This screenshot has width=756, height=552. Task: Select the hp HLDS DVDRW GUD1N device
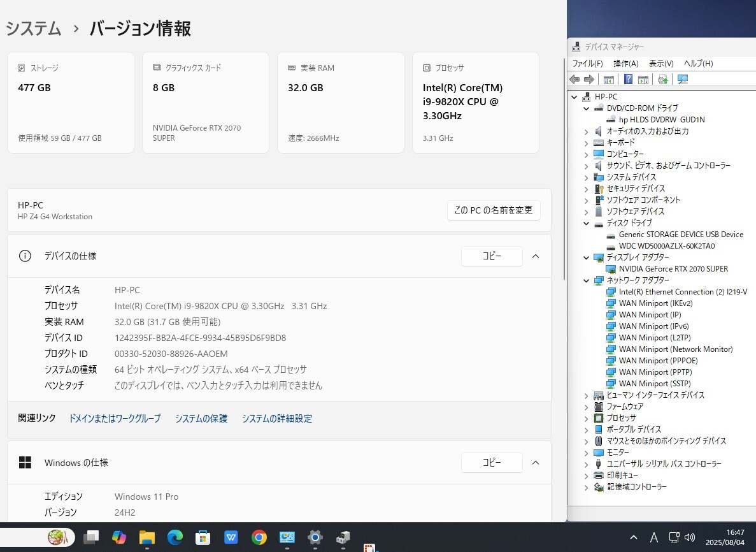coord(662,120)
